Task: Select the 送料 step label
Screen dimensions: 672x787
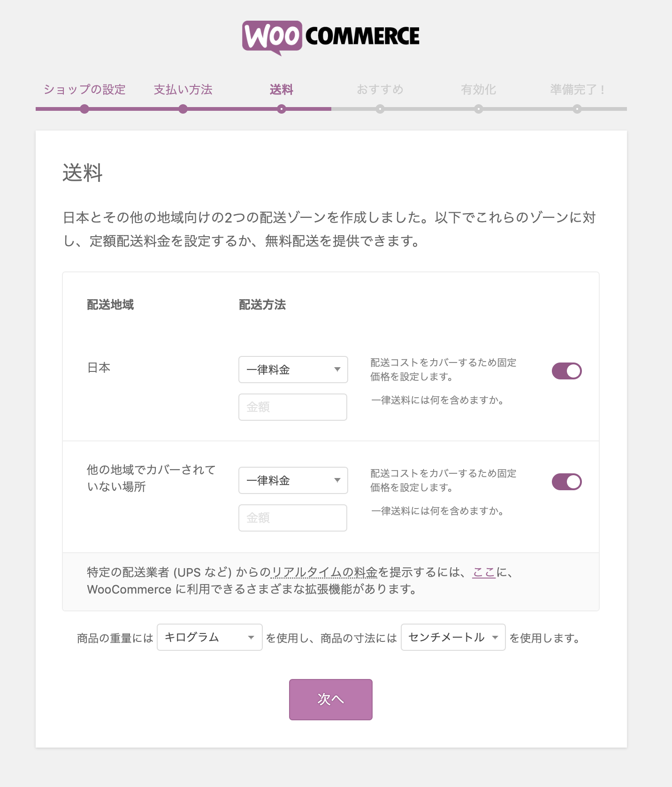Action: coord(282,89)
